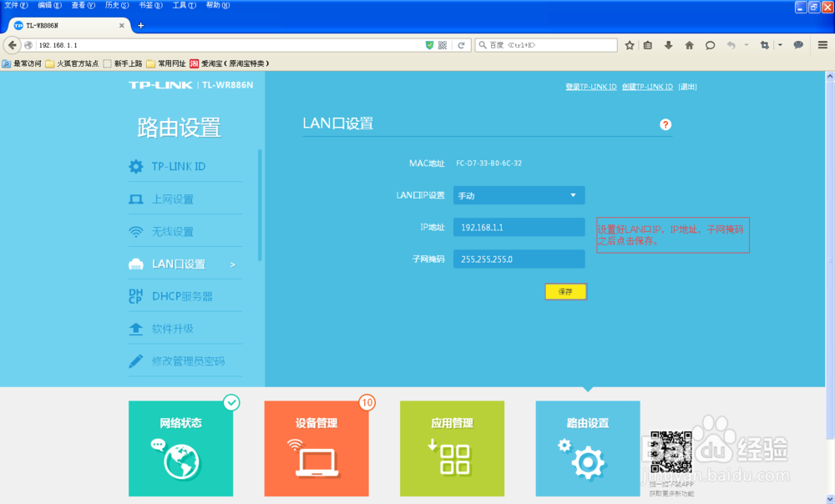835x504 pixels.
Task: Open the 网络状态 tile
Action: [180, 449]
